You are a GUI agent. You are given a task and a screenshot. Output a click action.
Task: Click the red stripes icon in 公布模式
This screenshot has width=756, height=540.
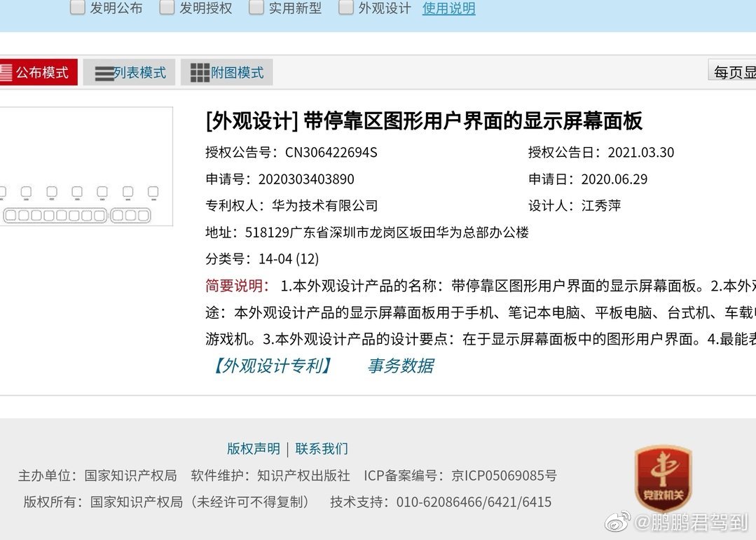[6, 73]
